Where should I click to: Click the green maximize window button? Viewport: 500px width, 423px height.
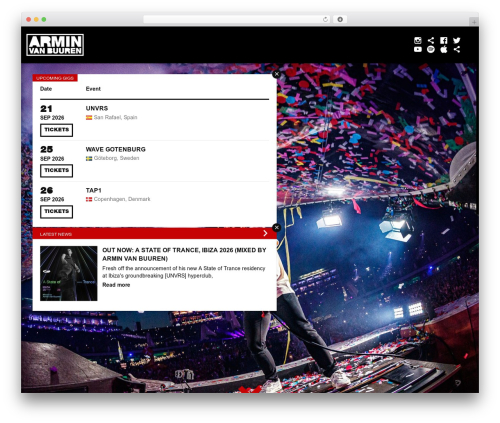click(x=44, y=20)
